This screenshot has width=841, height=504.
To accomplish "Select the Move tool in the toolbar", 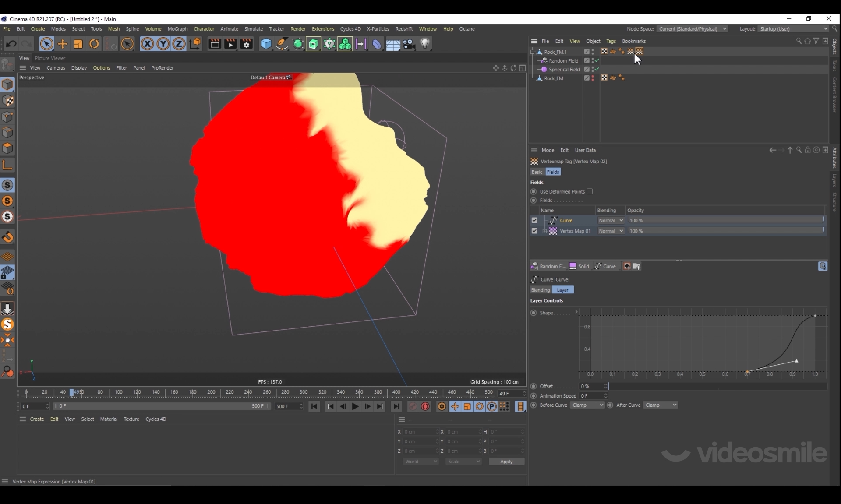I will [x=63, y=44].
